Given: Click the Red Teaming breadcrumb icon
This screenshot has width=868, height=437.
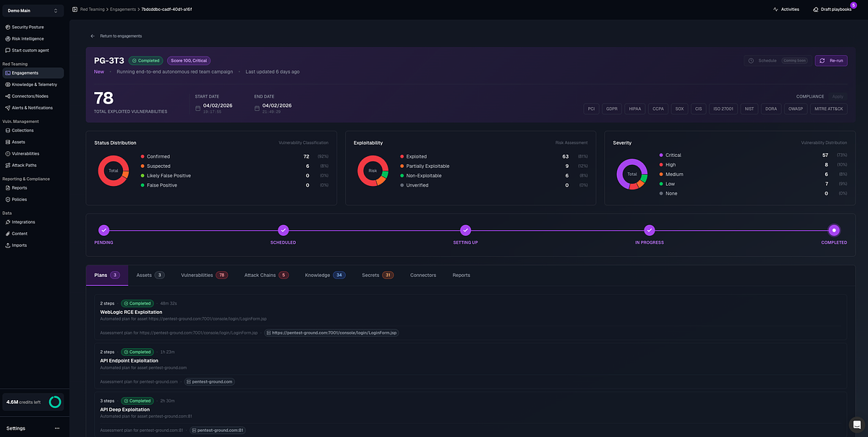Looking at the screenshot, I should [75, 9].
